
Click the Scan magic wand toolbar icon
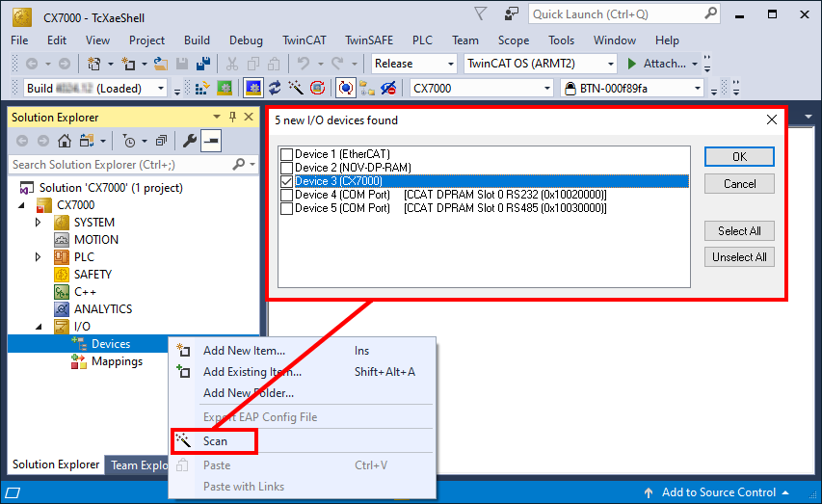coord(296,88)
